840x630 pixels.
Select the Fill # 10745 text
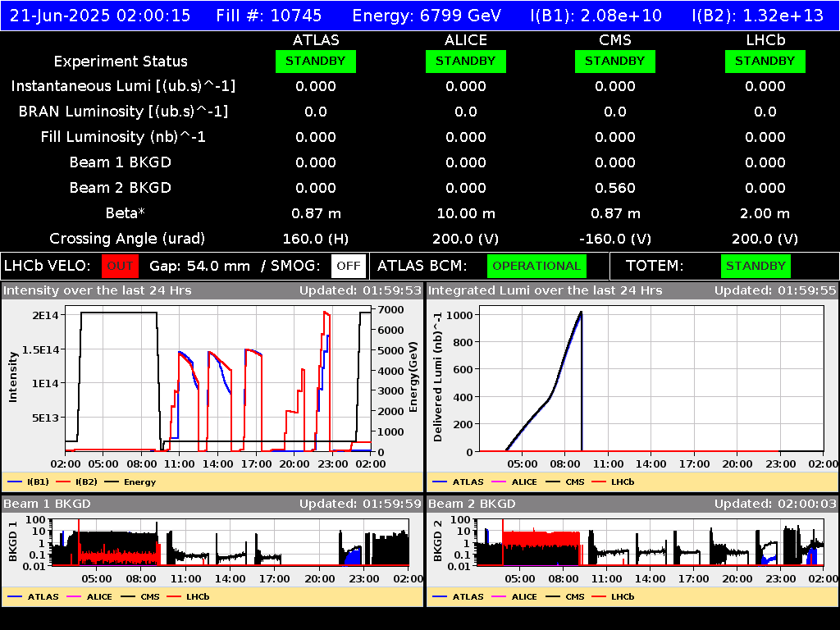click(269, 16)
